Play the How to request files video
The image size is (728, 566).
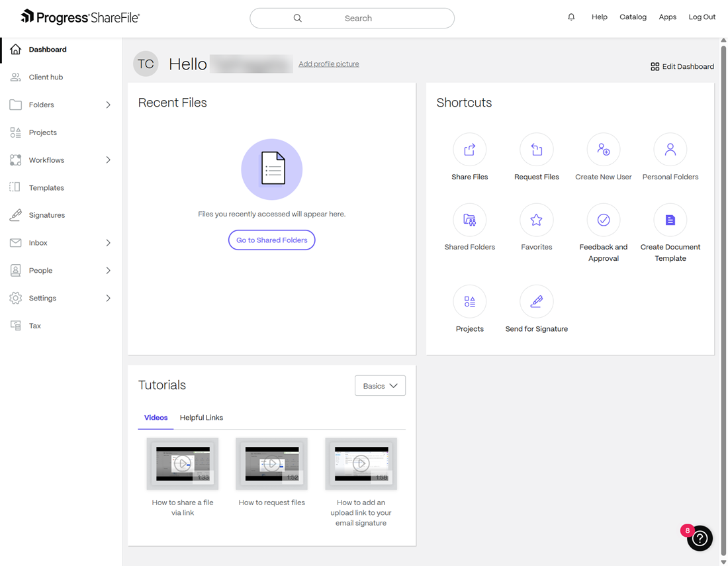pos(271,463)
